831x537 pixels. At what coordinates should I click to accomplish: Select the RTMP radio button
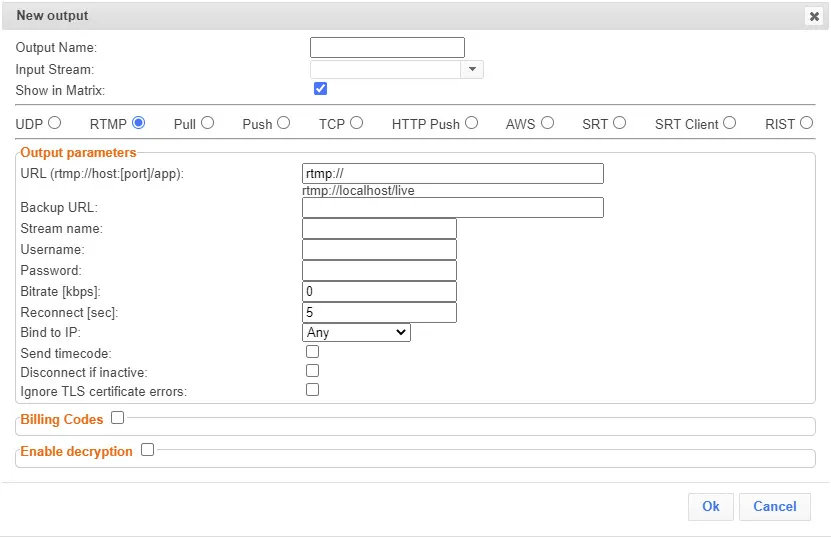click(138, 123)
